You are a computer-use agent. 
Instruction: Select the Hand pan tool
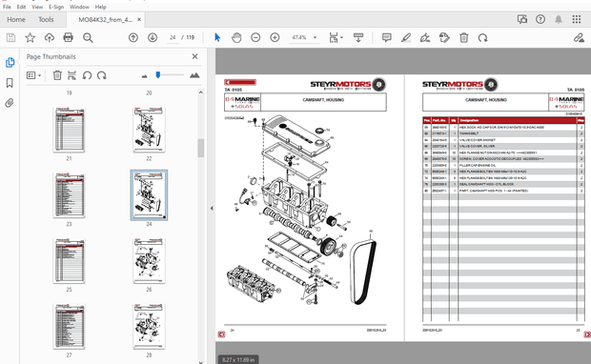pyautogui.click(x=236, y=38)
